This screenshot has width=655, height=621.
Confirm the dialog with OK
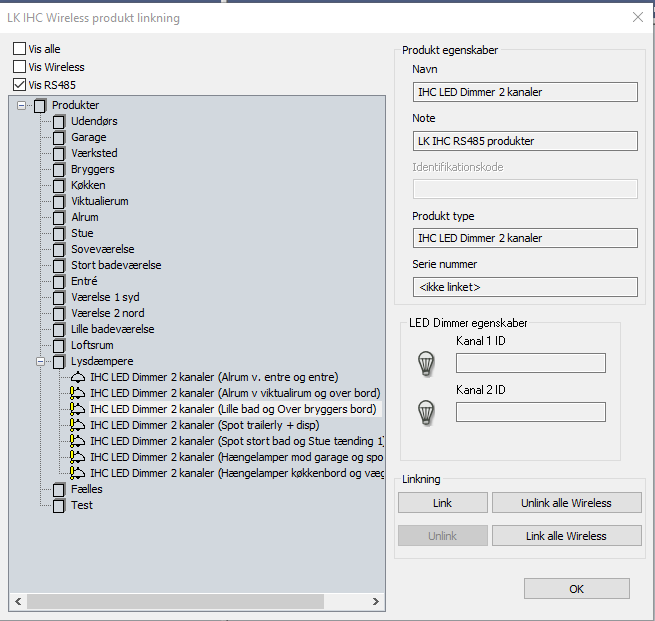point(576,589)
